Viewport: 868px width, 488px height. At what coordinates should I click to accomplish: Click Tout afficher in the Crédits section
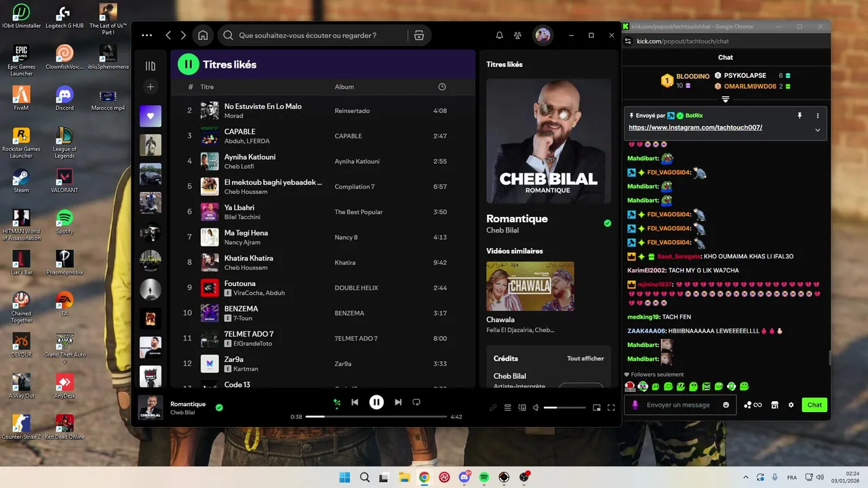585,359
